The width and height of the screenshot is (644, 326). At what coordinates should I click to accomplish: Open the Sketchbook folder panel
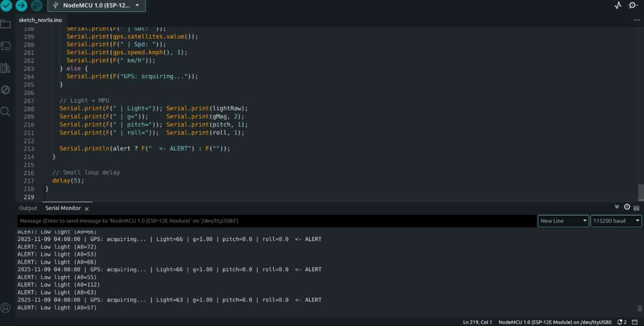pyautogui.click(x=5, y=24)
